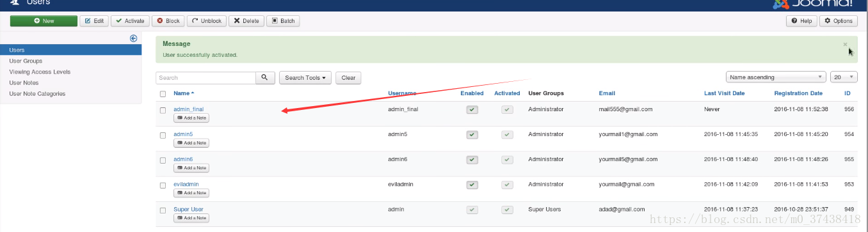The height and width of the screenshot is (232, 868).
Task: Click the Activated check icon for eviladmin
Action: [507, 185]
